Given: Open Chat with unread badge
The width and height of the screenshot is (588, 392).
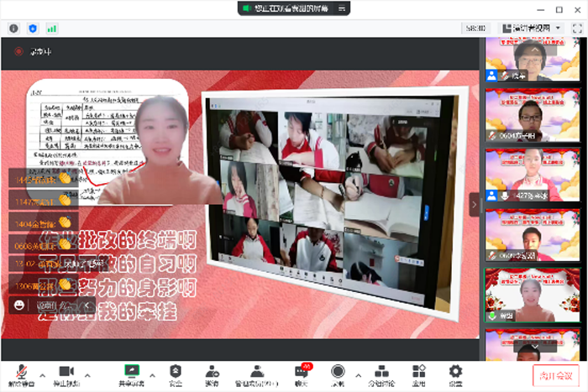Looking at the screenshot, I should [x=302, y=375].
